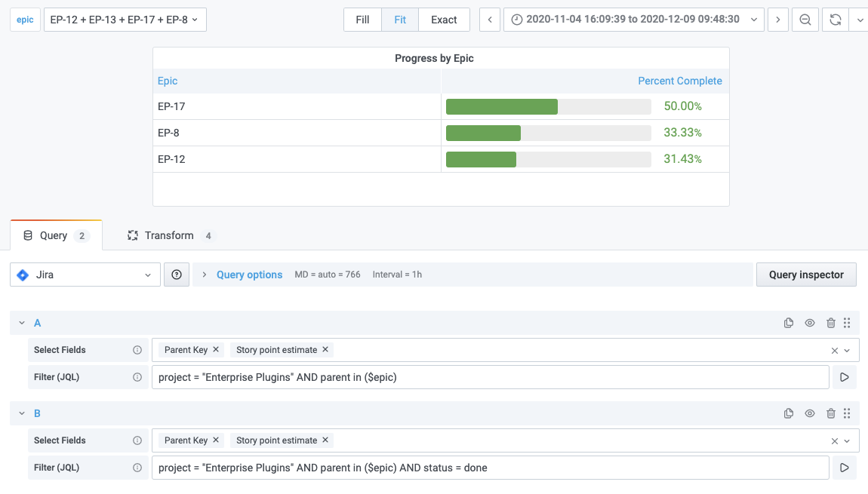
Task: Click the zoom out time range icon
Action: 805,20
